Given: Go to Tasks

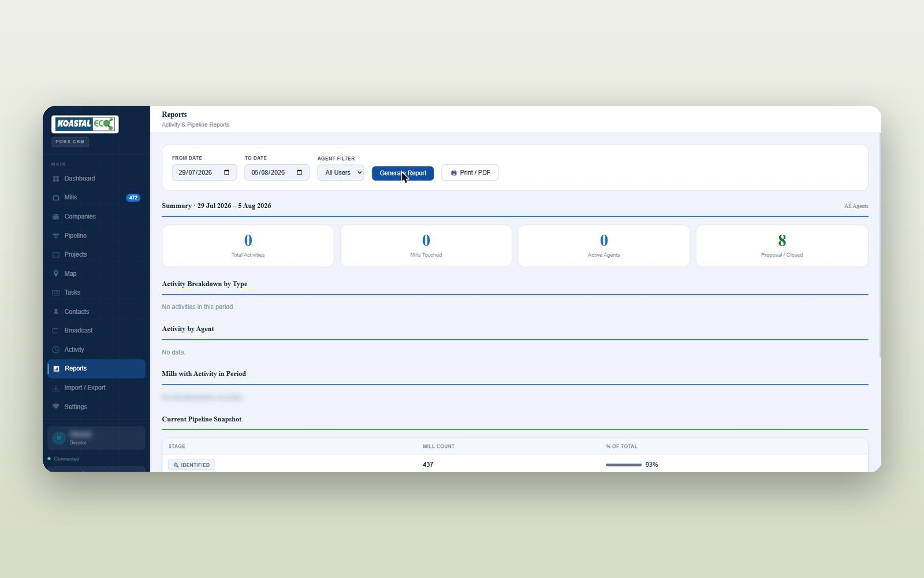Looking at the screenshot, I should tap(96, 292).
